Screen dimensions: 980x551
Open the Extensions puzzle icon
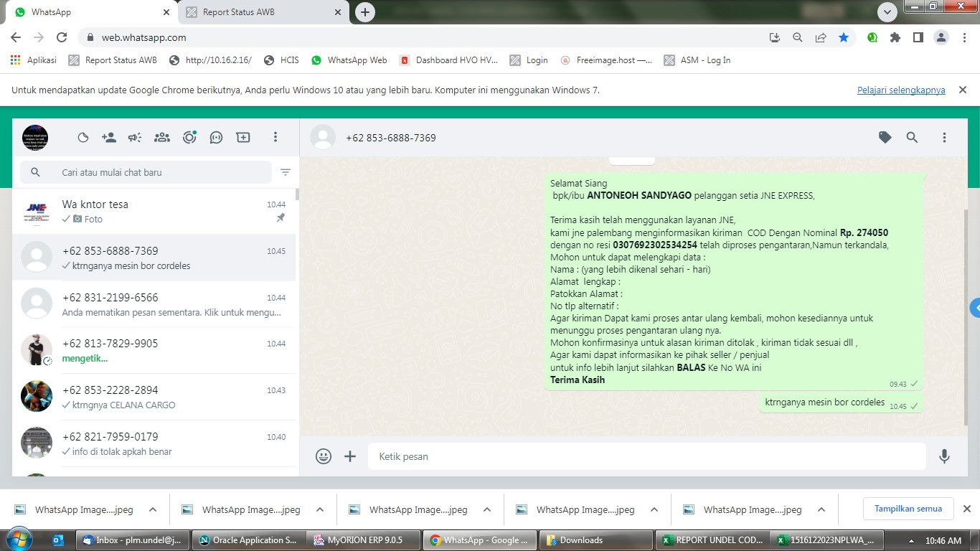click(x=895, y=37)
